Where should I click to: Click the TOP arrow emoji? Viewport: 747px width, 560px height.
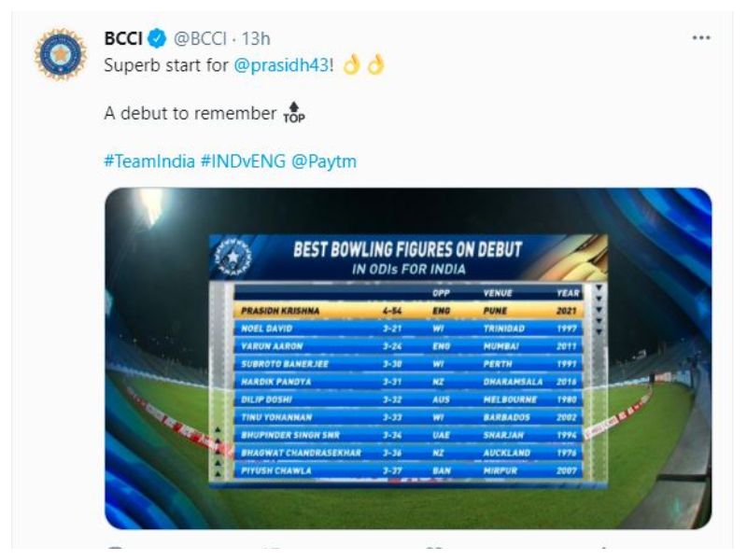[x=294, y=113]
